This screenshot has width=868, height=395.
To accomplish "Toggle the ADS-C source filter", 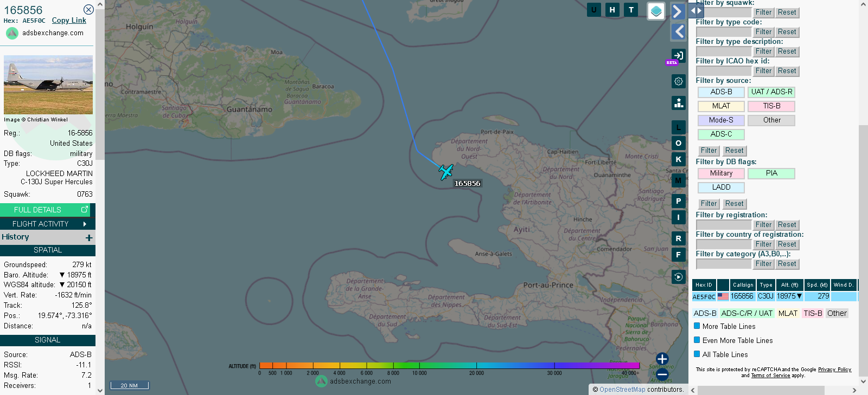I will pyautogui.click(x=721, y=134).
